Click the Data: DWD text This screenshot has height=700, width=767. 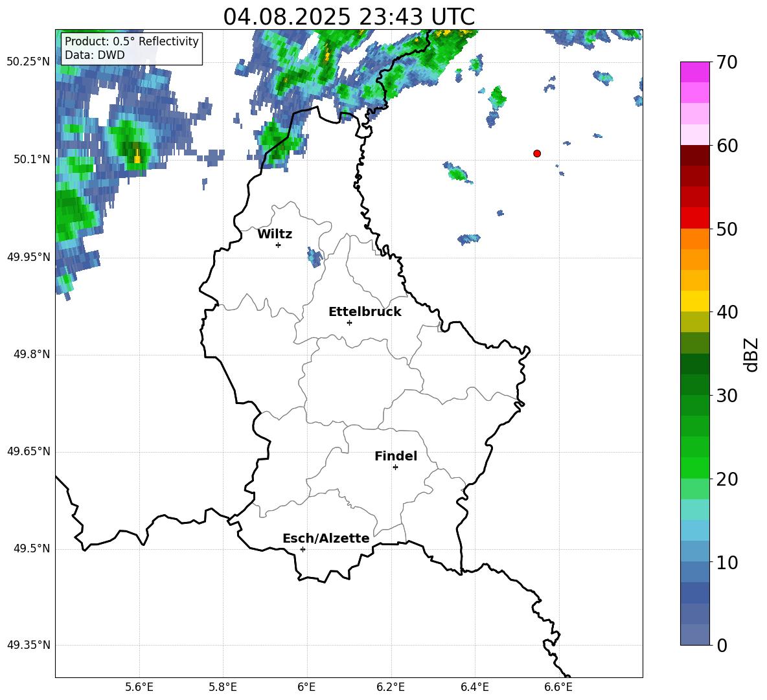click(x=95, y=55)
